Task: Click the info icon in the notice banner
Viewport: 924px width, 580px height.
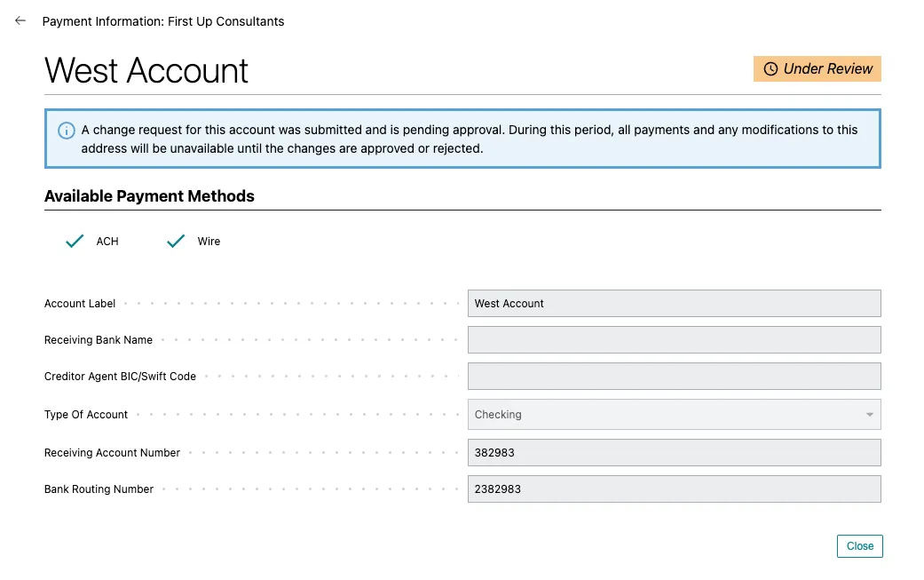Action: pyautogui.click(x=66, y=131)
